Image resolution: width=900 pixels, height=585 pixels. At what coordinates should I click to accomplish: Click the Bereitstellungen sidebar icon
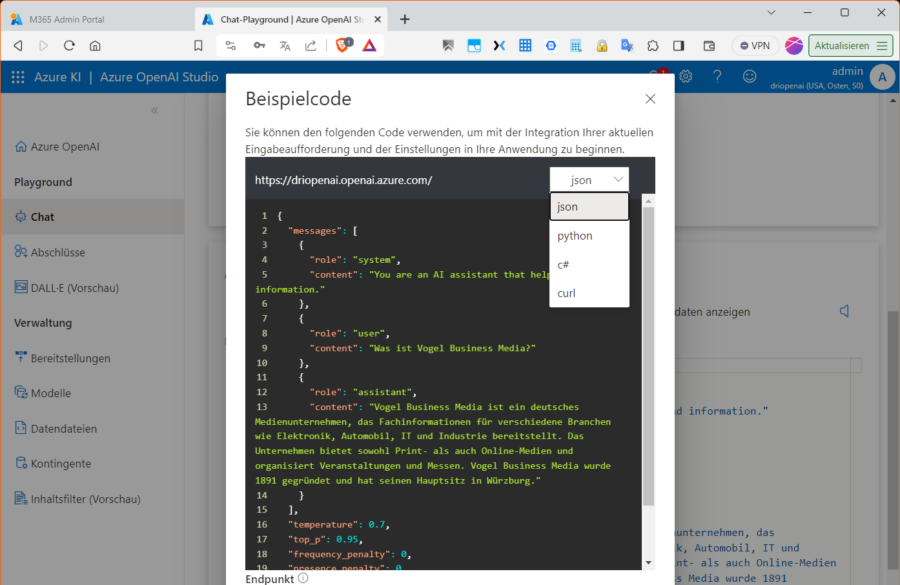(21, 358)
